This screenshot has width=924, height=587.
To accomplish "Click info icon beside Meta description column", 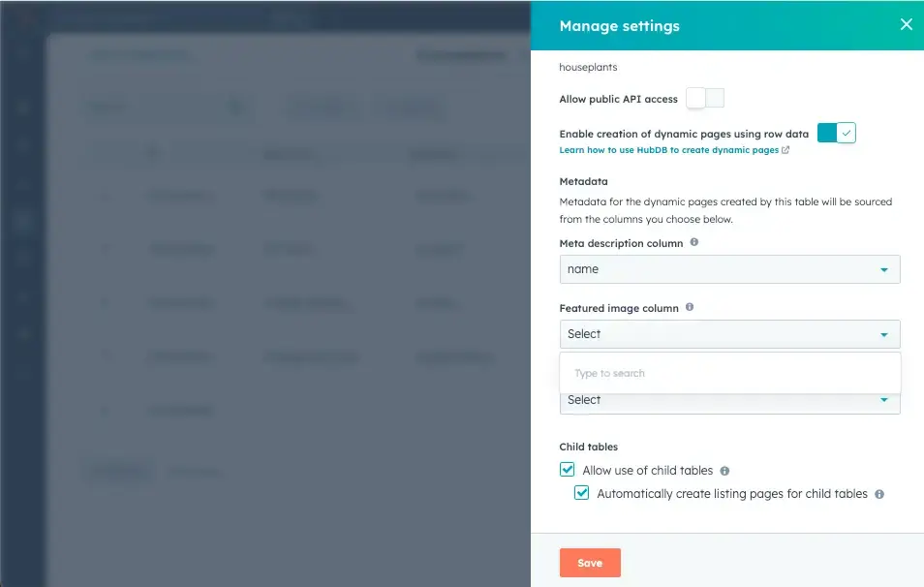I will pyautogui.click(x=694, y=243).
